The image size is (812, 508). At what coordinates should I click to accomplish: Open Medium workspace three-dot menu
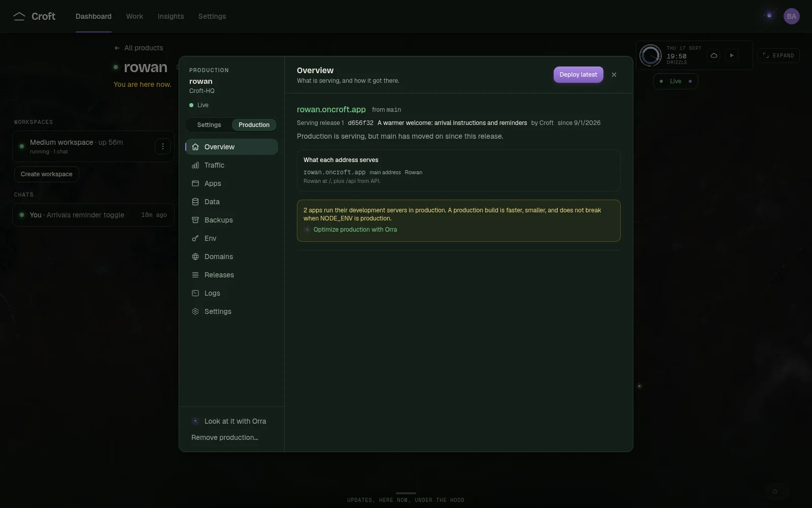pos(162,146)
